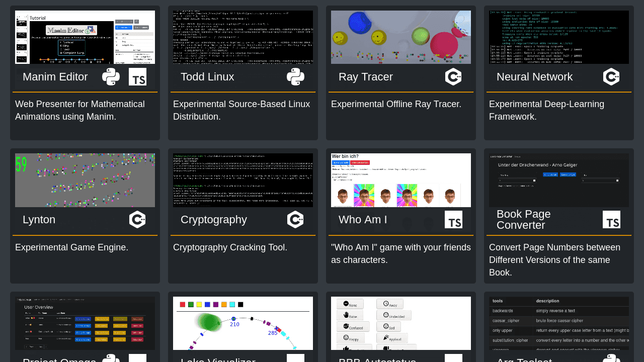
Task: Click the Python icon on Manim Editor card
Action: point(111,77)
